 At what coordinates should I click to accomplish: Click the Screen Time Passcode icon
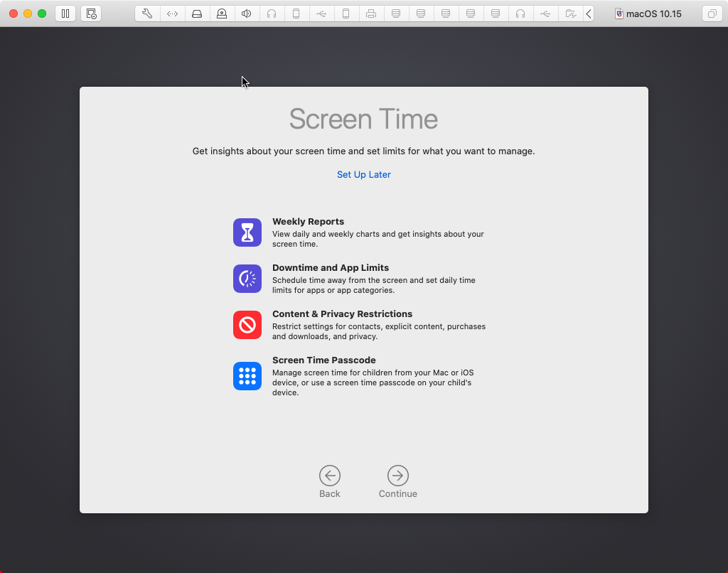pyautogui.click(x=247, y=376)
